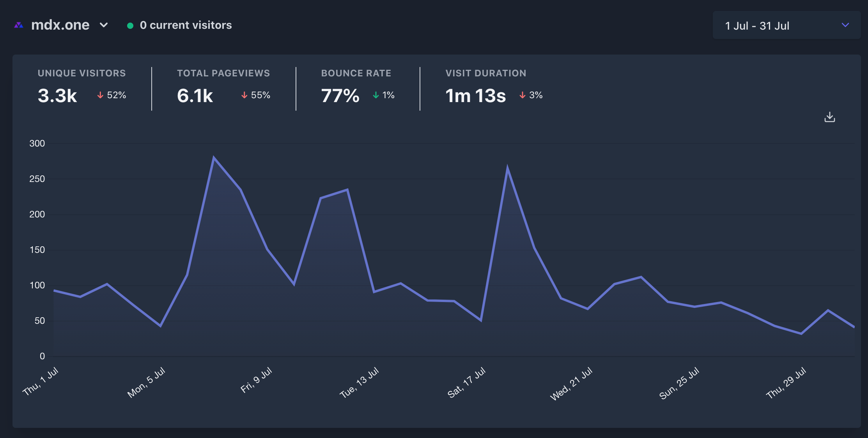Click the 3.3k unique visitors value
This screenshot has width=868, height=438.
pyautogui.click(x=57, y=96)
